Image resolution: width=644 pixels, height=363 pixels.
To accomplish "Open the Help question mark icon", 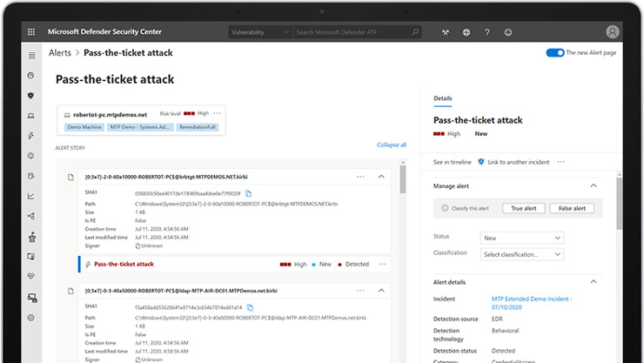I will tap(487, 32).
